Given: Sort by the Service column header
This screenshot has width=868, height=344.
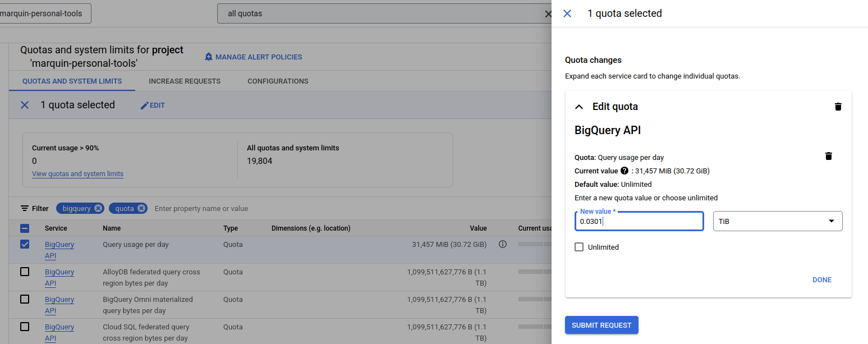Looking at the screenshot, I should coord(56,228).
